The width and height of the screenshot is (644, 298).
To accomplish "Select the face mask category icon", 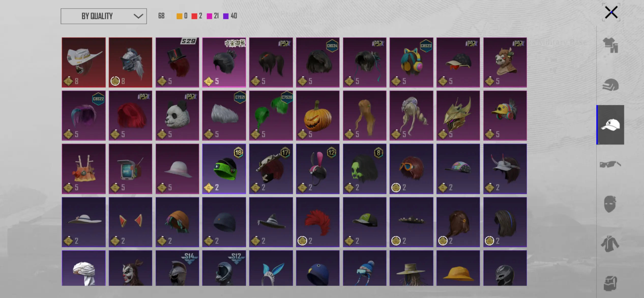I will [x=610, y=204].
